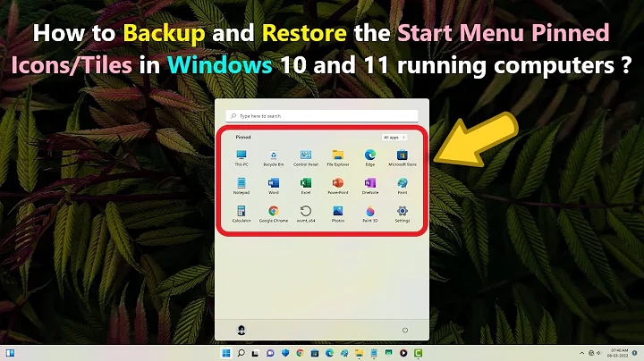Open Photos pinned app

337,214
